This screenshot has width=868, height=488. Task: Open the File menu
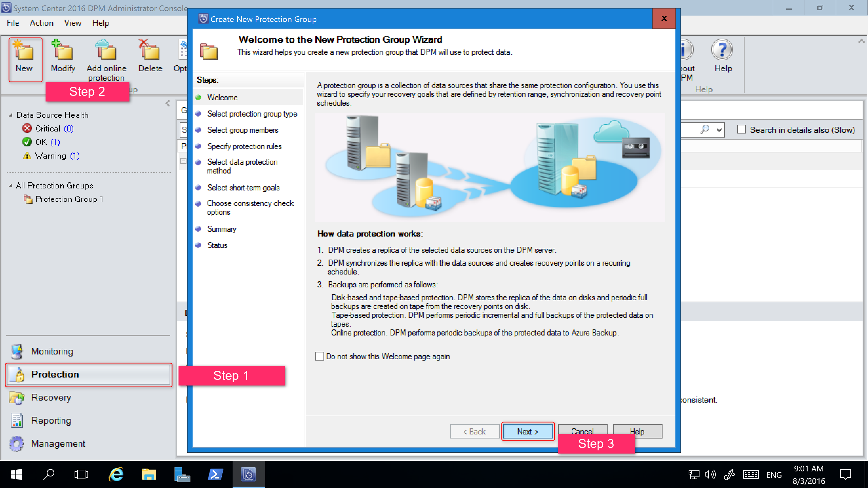13,23
